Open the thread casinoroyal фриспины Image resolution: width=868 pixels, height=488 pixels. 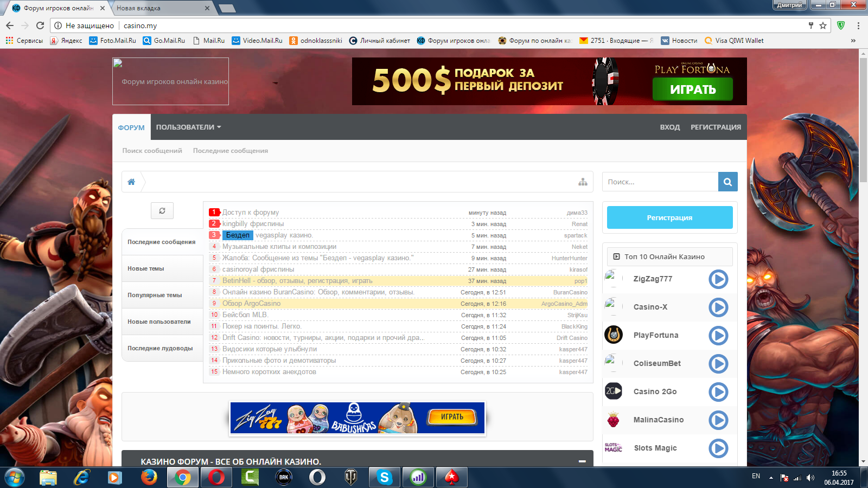tap(258, 269)
